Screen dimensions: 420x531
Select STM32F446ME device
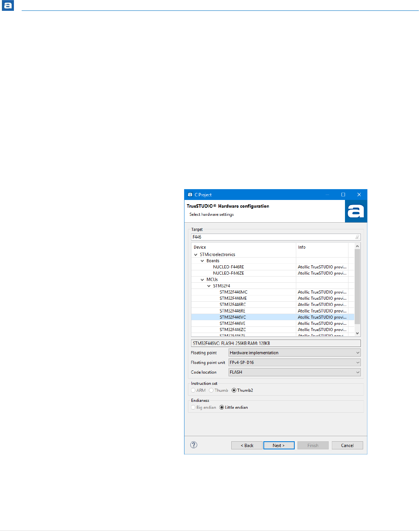(x=233, y=298)
